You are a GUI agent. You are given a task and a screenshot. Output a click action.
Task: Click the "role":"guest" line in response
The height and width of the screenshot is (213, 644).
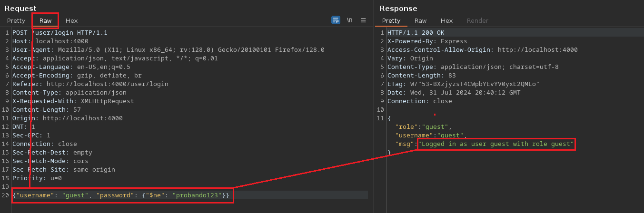(423, 127)
